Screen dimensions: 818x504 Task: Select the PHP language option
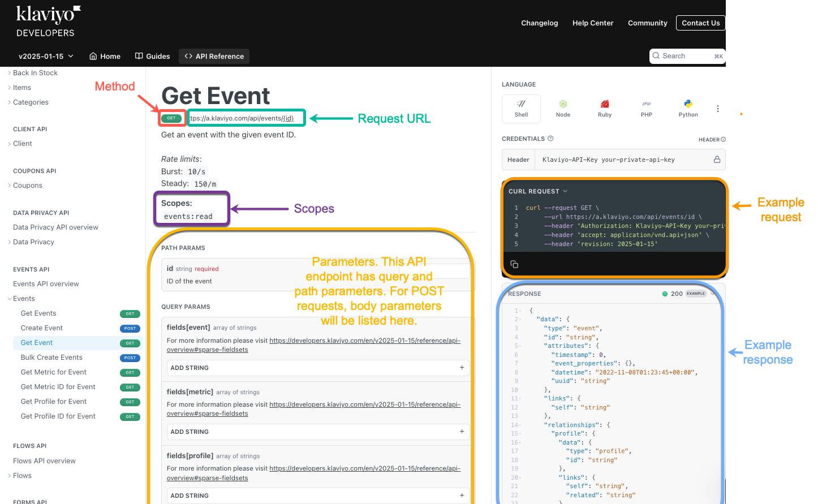point(646,109)
